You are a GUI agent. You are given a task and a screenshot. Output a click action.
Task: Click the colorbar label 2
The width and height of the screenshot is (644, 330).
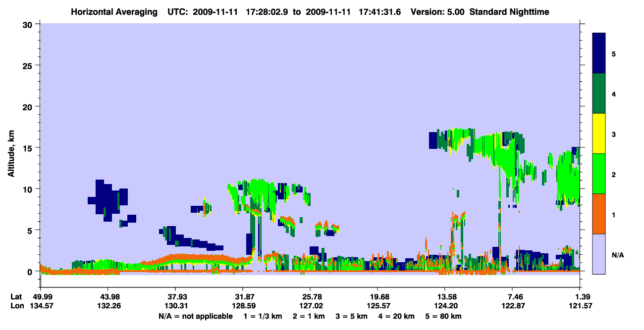pyautogui.click(x=614, y=174)
